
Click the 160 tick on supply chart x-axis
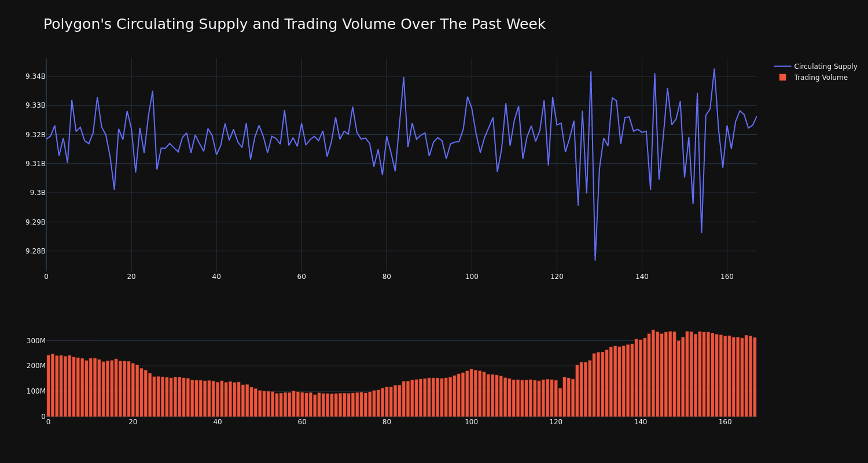pyautogui.click(x=727, y=277)
